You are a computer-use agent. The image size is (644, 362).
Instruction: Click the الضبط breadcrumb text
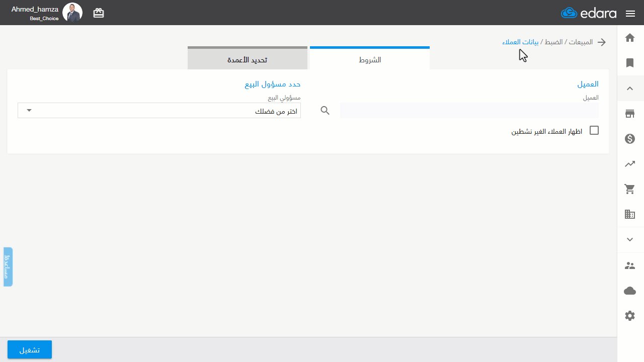click(553, 42)
